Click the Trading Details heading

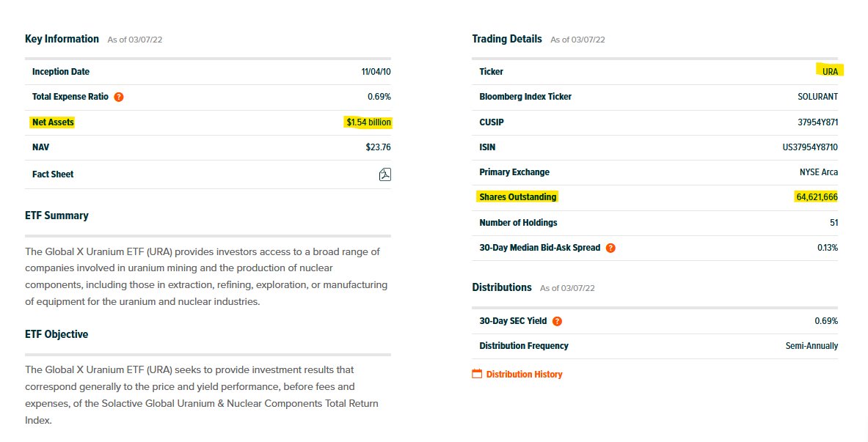pyautogui.click(x=507, y=39)
